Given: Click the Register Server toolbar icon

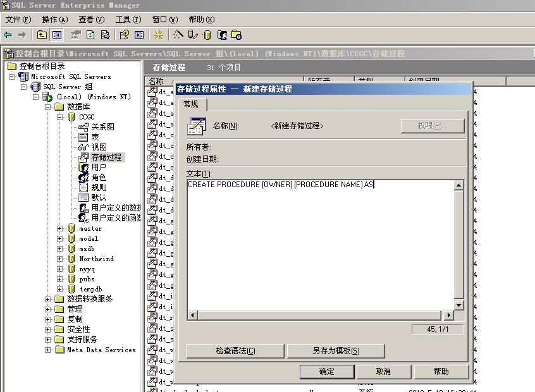Looking at the screenshot, I should pos(193,35).
